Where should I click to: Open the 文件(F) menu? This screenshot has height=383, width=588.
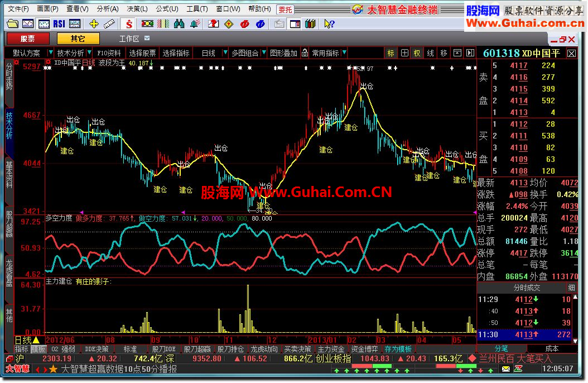point(18,8)
